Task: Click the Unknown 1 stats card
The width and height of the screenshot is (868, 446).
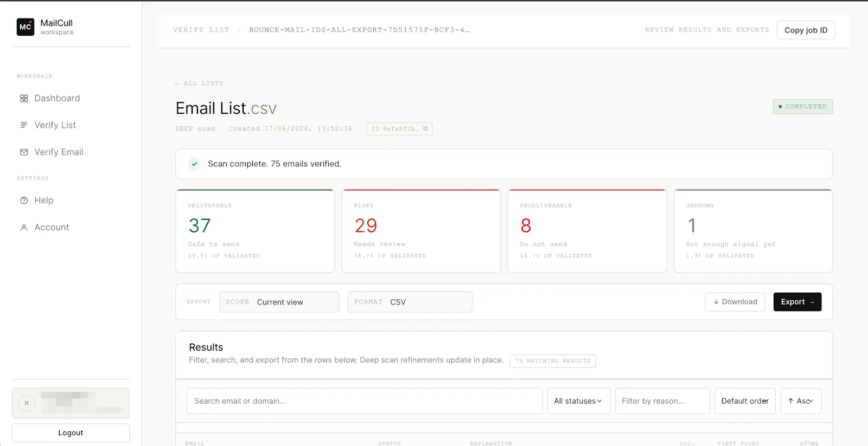Action: [x=753, y=231]
